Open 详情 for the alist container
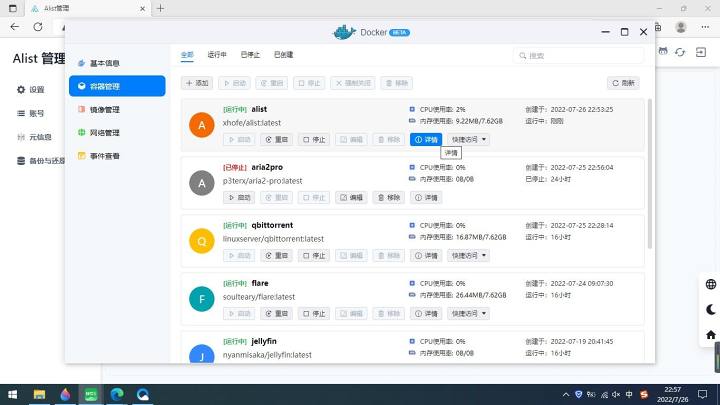The height and width of the screenshot is (405, 720). point(426,140)
